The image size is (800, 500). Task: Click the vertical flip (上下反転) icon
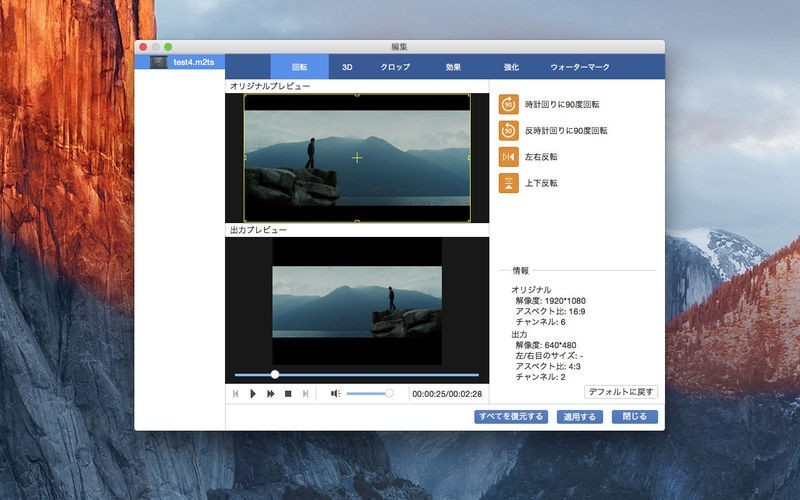click(x=510, y=183)
